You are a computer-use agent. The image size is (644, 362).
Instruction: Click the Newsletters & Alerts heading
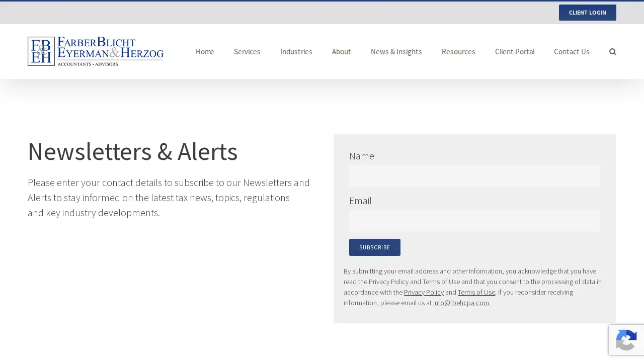click(x=133, y=151)
